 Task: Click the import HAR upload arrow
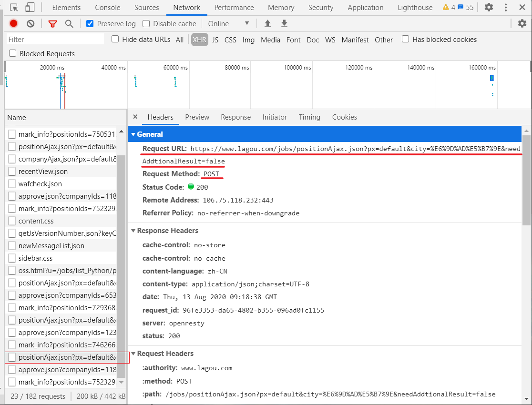click(267, 24)
